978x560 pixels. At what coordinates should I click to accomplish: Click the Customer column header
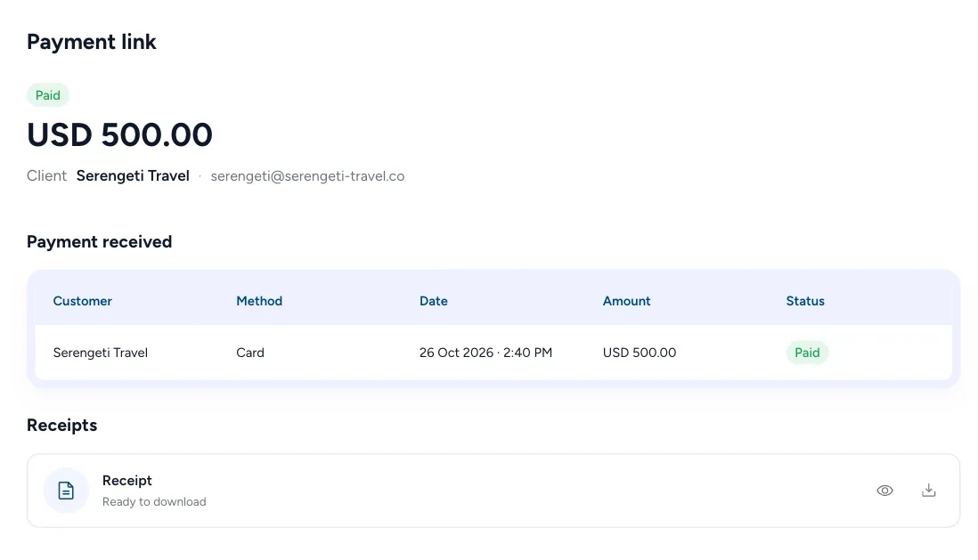coord(82,301)
